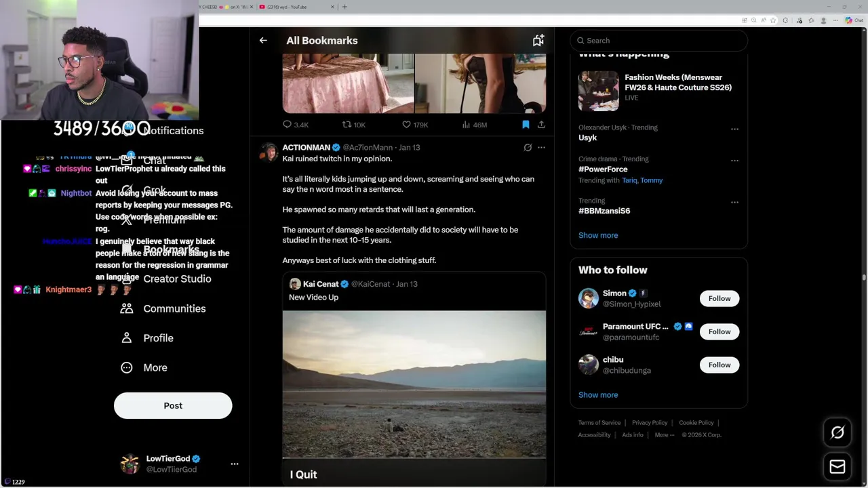Open the Privacy Policy link
Image resolution: width=868 pixels, height=488 pixels.
point(650,423)
